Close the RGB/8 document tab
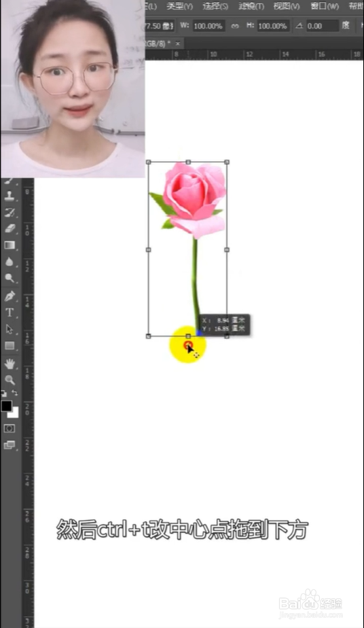Screen dimensions: 364x628 pos(178,43)
